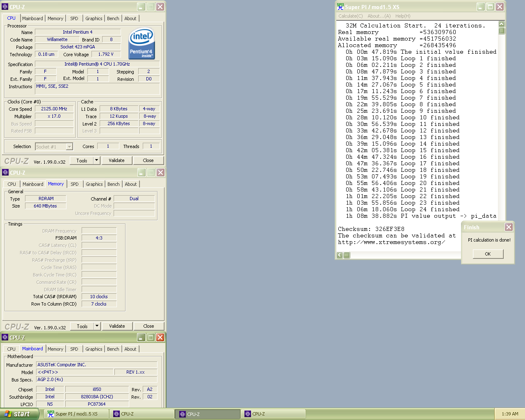This screenshot has height=420, width=525.
Task: Click the Super PI vertical scrollbar thumb
Action: pyautogui.click(x=502, y=31)
